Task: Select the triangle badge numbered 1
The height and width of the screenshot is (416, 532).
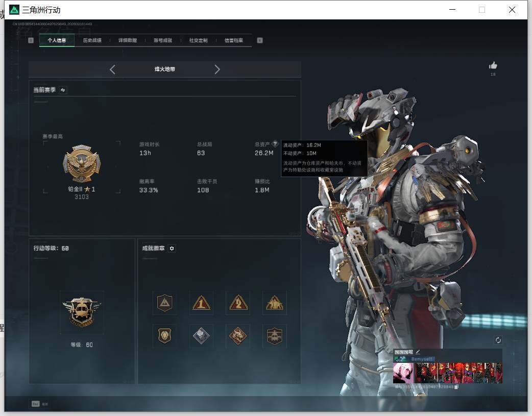Action: 201,303
